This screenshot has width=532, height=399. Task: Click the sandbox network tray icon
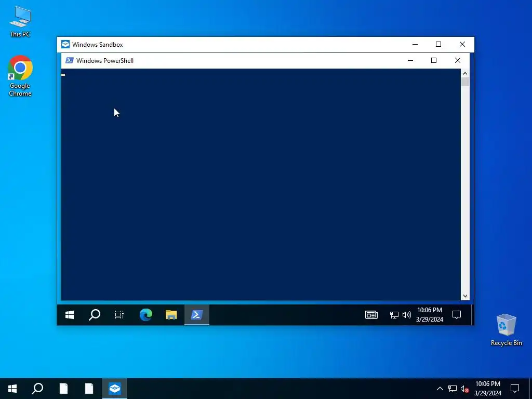(394, 315)
